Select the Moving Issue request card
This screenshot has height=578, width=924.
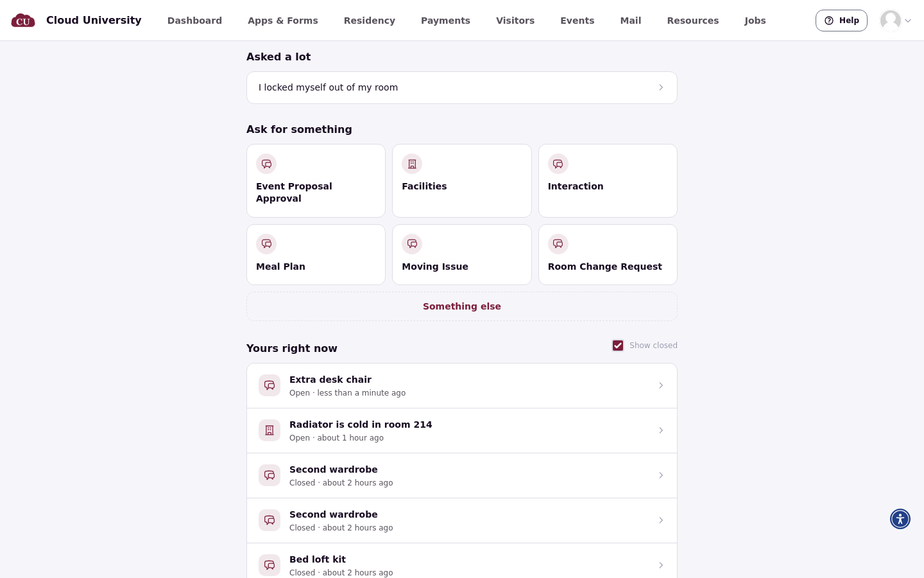(462, 254)
